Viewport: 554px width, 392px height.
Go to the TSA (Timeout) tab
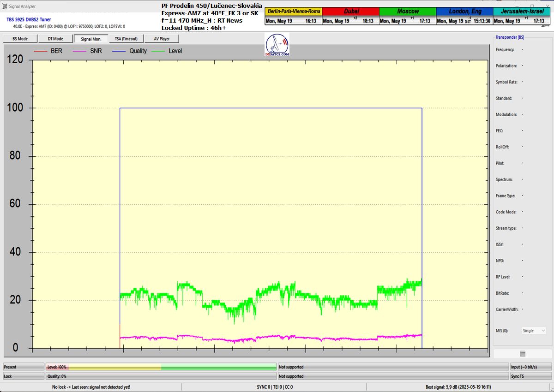click(x=126, y=39)
